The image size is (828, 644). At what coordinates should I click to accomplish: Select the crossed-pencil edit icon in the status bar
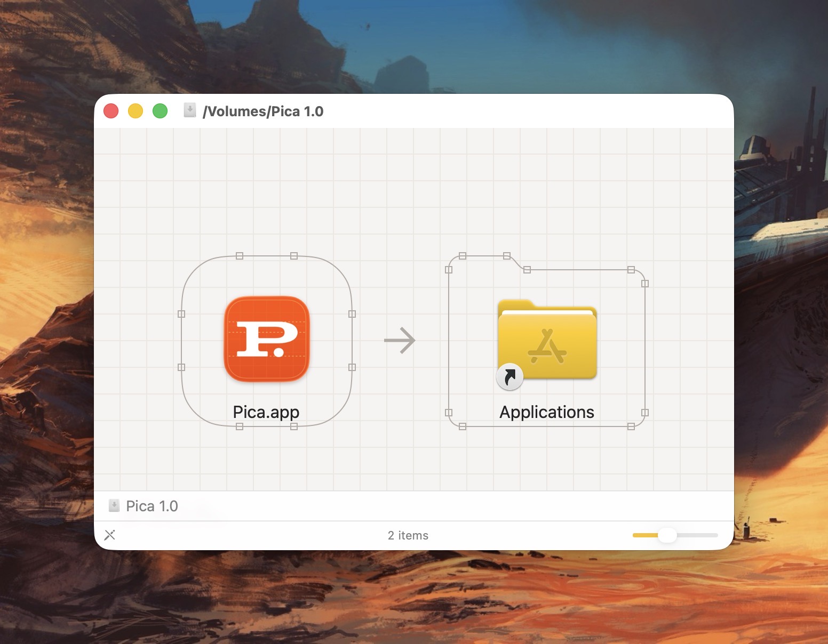point(110,535)
